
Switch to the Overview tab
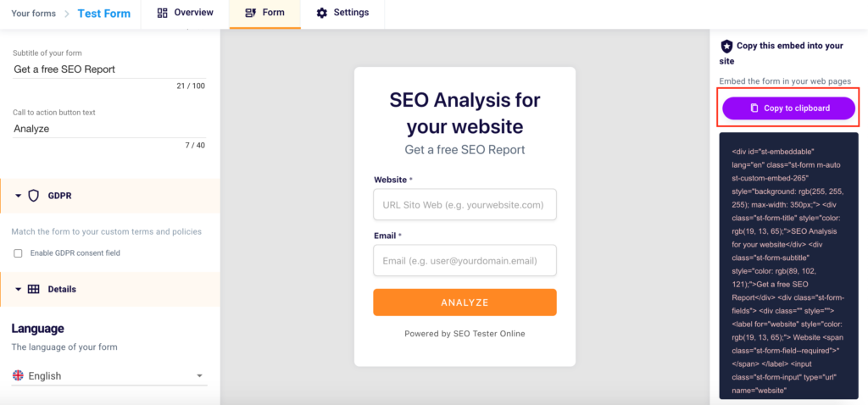[186, 13]
